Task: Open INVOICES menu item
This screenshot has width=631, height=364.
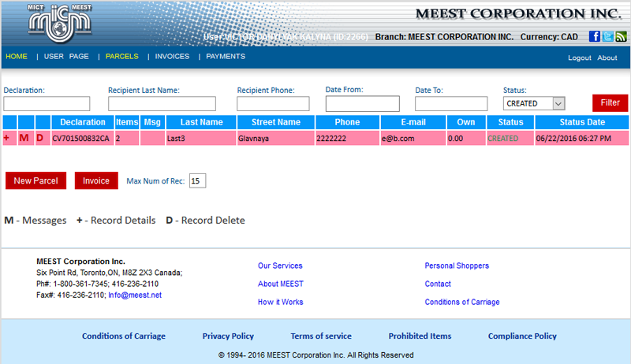Action: (172, 56)
